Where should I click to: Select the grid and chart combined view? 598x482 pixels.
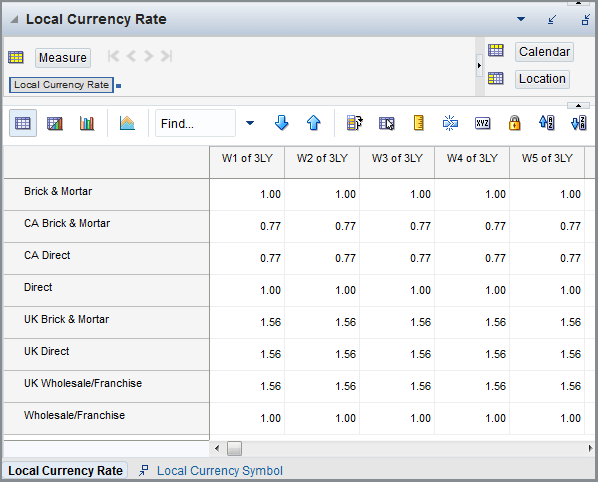[x=55, y=123]
